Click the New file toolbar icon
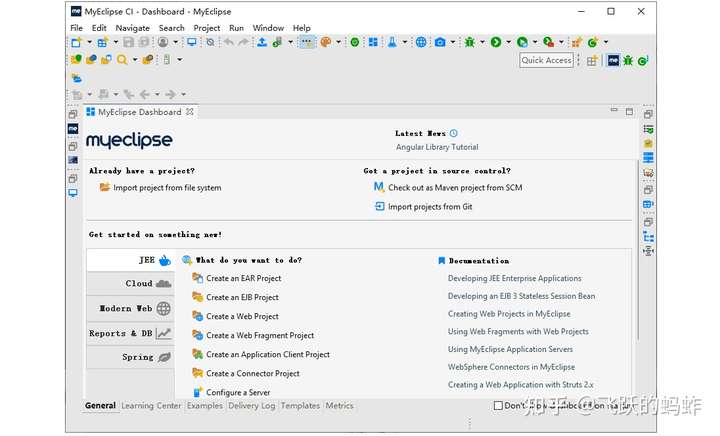 point(76,42)
